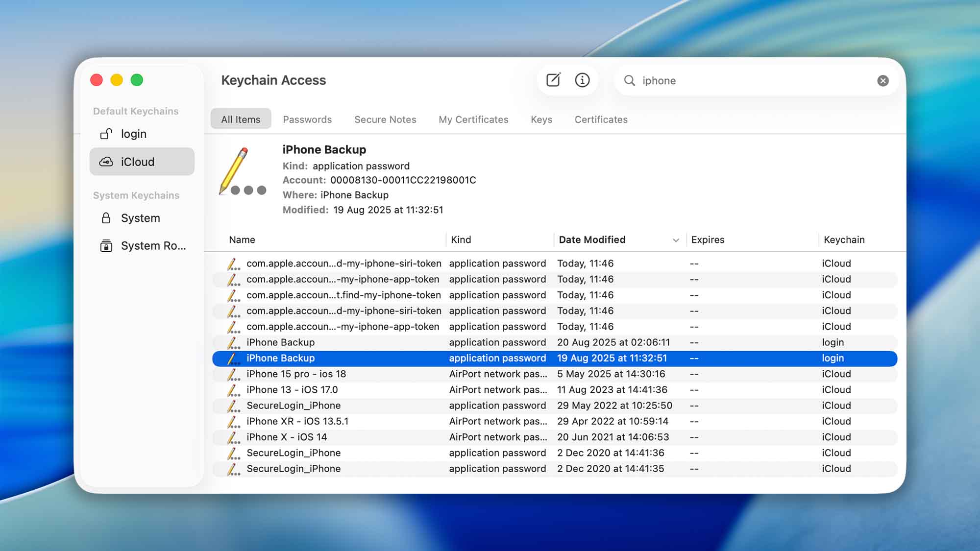Select the iPhone 13 - iOS 17.0 item

(555, 390)
